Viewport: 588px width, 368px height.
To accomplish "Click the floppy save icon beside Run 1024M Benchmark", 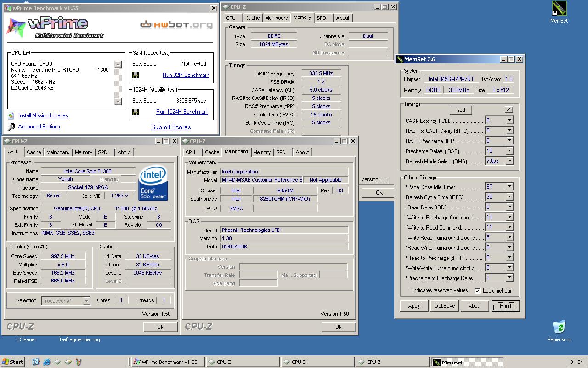I will 136,112.
